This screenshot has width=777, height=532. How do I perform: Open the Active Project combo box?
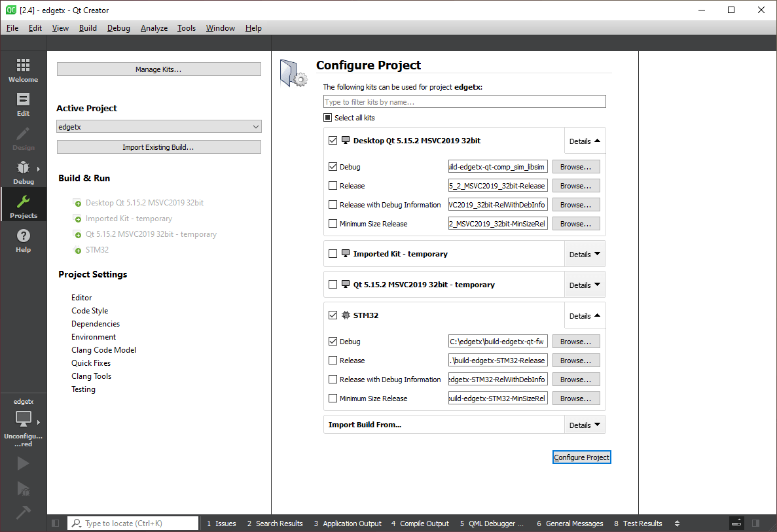click(x=158, y=126)
